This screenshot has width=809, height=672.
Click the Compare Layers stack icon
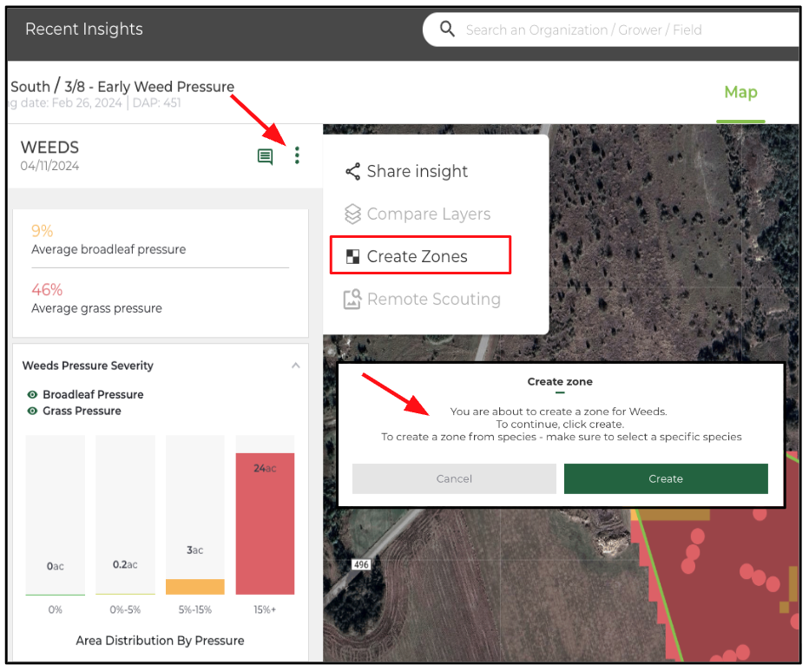352,214
